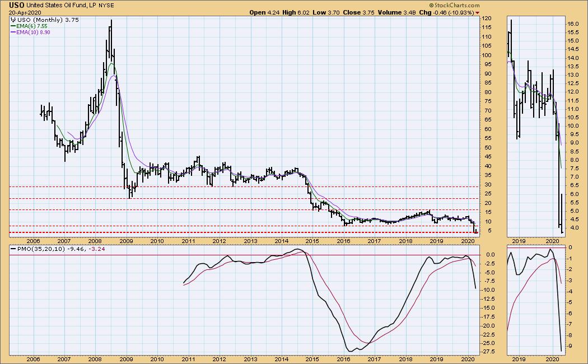Click the High 6.02 value
The height and width of the screenshot is (364, 588).
pos(296,12)
